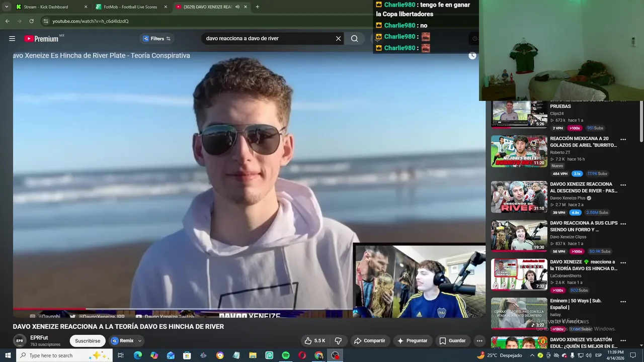Open Microsoft Store from the taskbar
This screenshot has width=644, height=362.
pos(187,355)
